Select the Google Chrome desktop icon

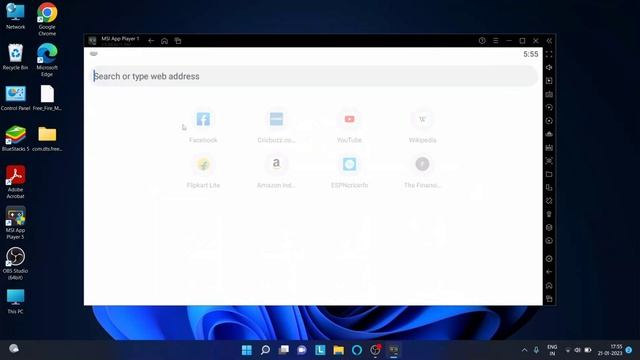pos(47,19)
